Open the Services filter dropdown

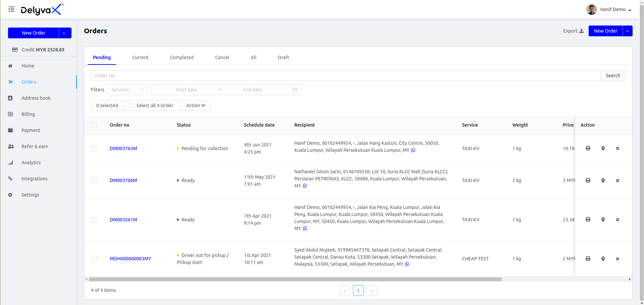(x=128, y=90)
